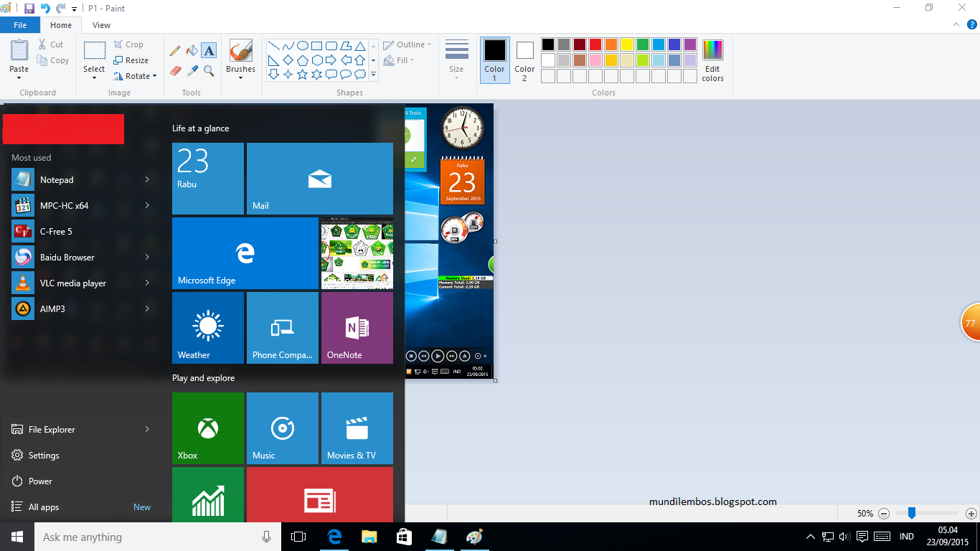Select the Pencil tool
The width and height of the screenshot is (980, 551).
(175, 50)
